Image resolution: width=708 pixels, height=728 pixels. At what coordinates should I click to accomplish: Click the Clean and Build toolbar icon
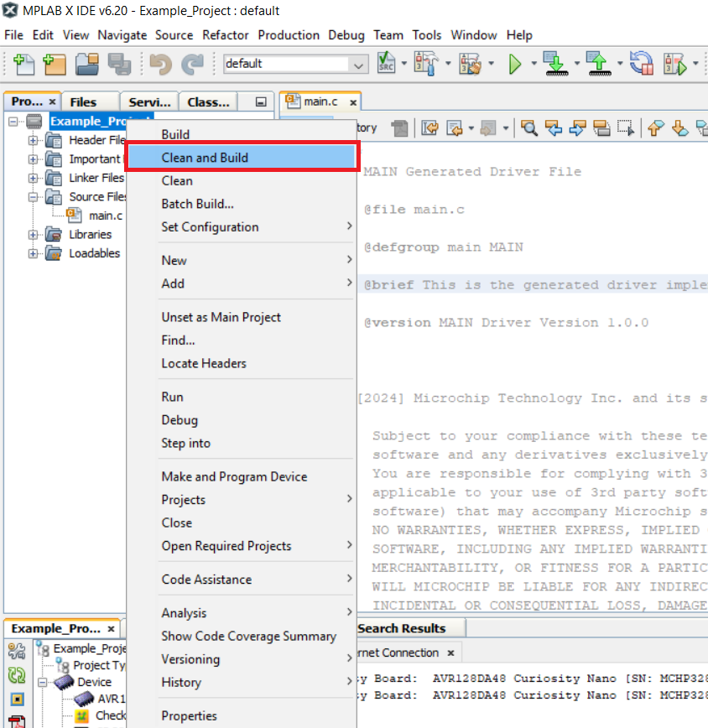471,63
